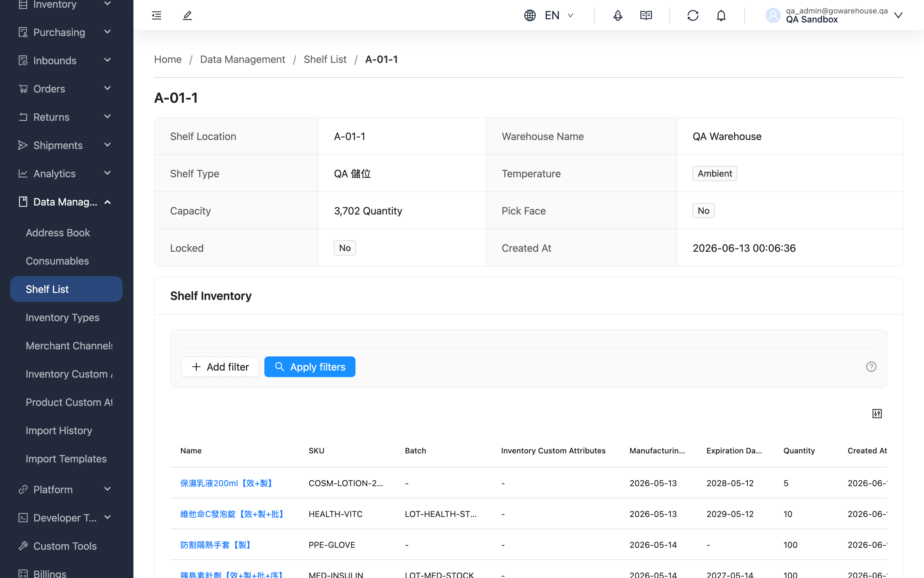The height and width of the screenshot is (578, 924).
Task: Open the documentation book icon
Action: coord(646,15)
